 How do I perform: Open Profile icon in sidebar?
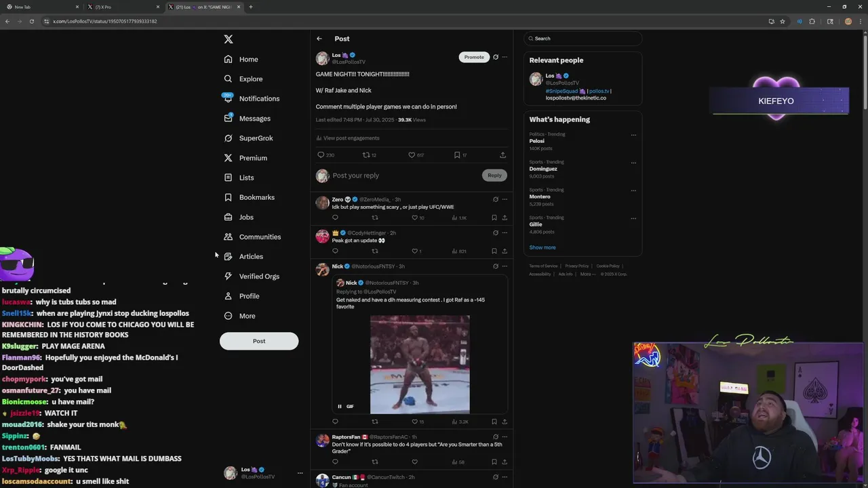tap(228, 296)
